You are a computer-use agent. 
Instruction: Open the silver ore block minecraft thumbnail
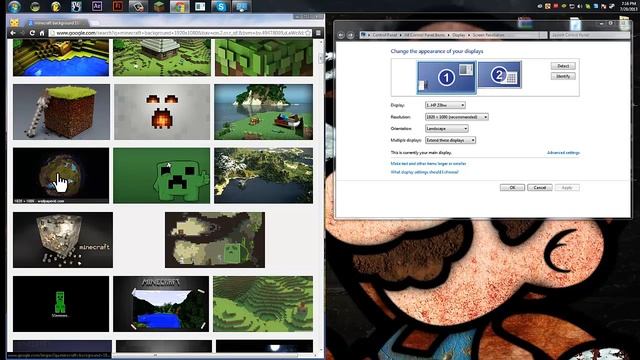[x=63, y=240]
